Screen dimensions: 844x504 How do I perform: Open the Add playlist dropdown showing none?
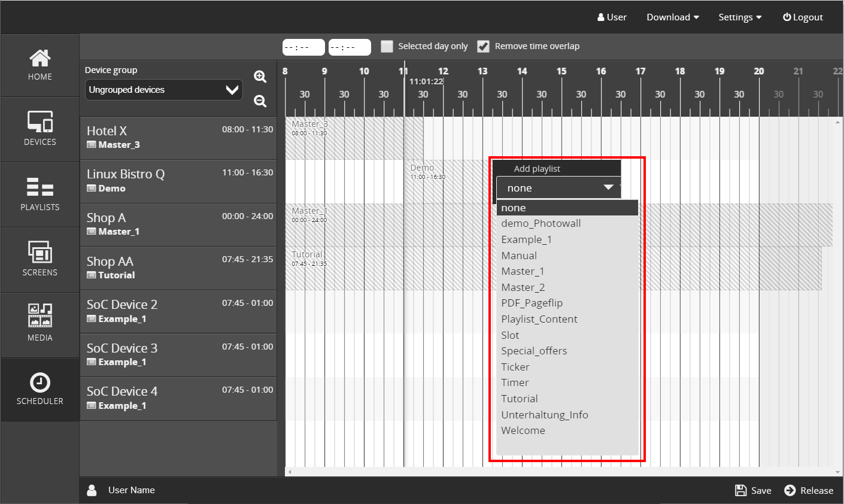[x=558, y=188]
